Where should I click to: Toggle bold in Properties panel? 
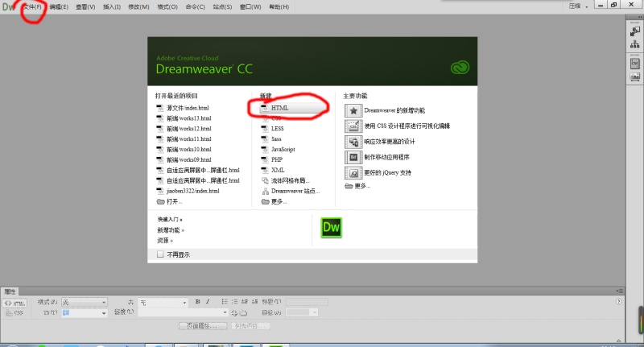[197, 302]
